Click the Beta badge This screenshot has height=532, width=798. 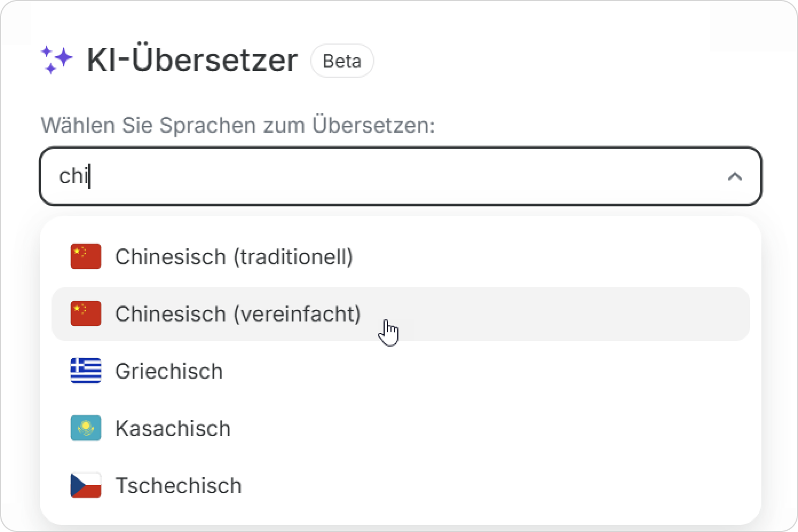pos(342,61)
